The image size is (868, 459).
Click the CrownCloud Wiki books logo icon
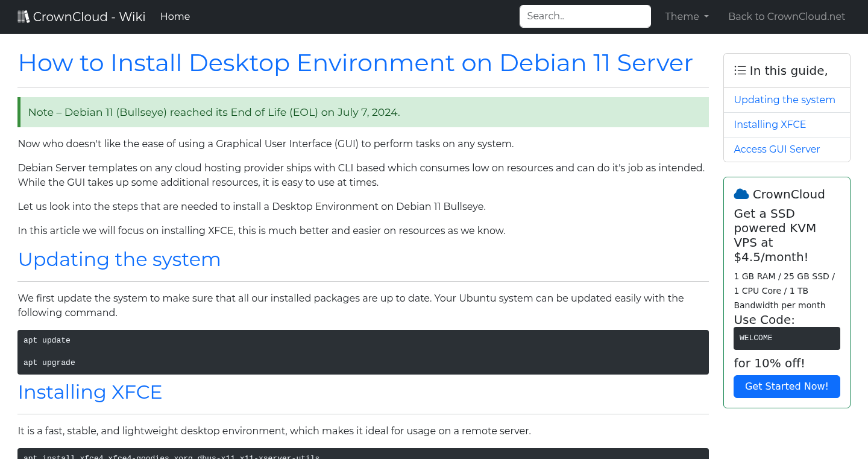click(x=24, y=16)
